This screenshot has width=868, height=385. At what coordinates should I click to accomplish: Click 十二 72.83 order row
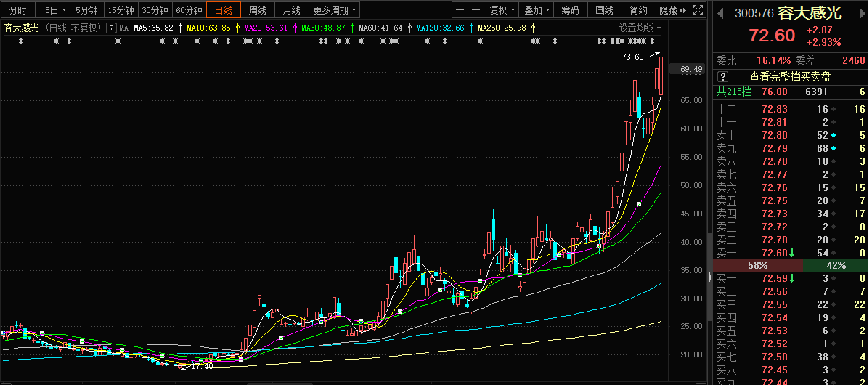coord(790,109)
